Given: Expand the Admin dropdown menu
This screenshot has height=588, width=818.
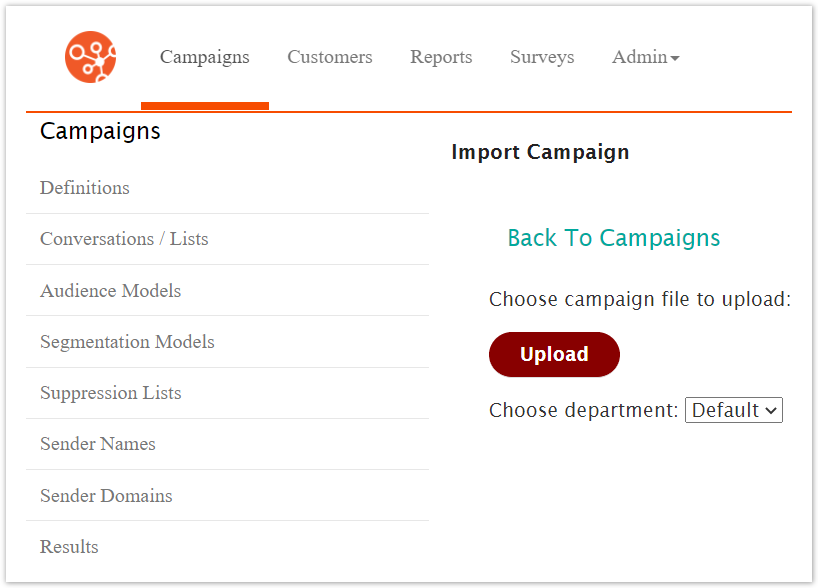Looking at the screenshot, I should pyautogui.click(x=640, y=57).
